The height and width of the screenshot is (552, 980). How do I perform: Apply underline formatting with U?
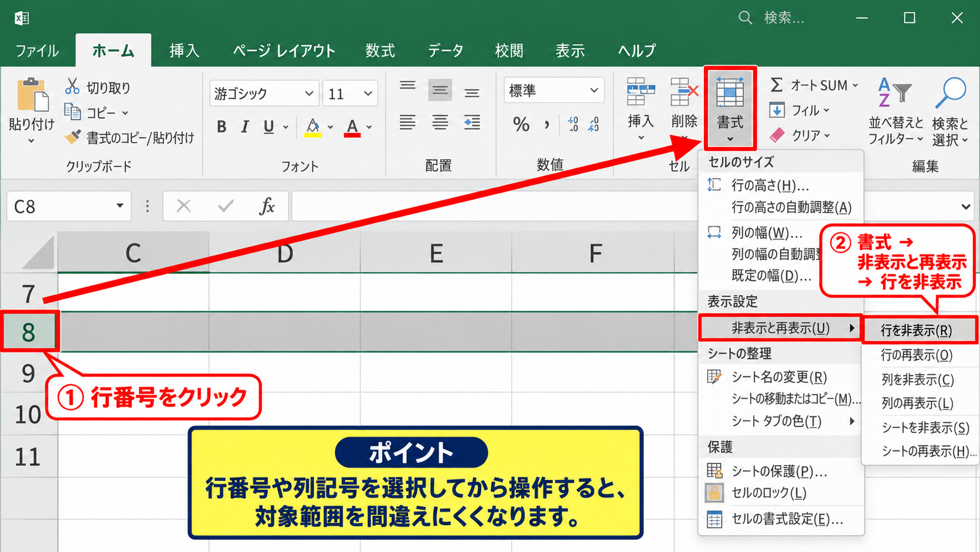[x=268, y=127]
